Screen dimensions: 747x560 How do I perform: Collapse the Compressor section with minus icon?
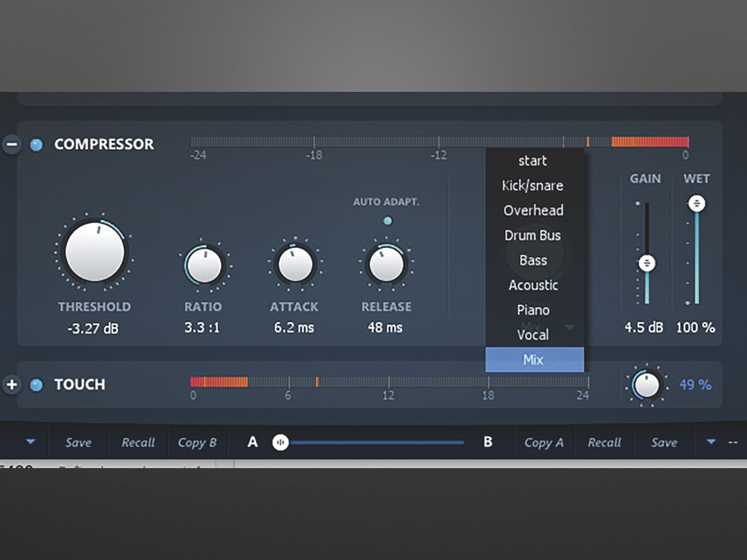point(12,144)
